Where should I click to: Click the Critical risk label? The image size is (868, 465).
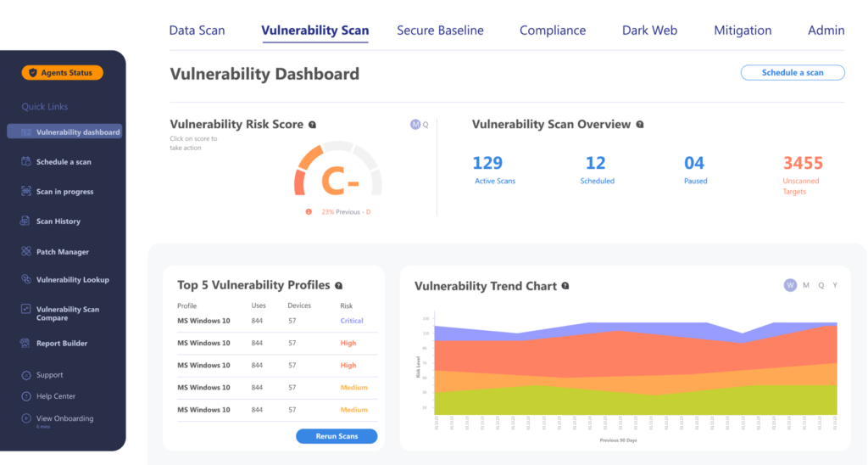tap(352, 321)
